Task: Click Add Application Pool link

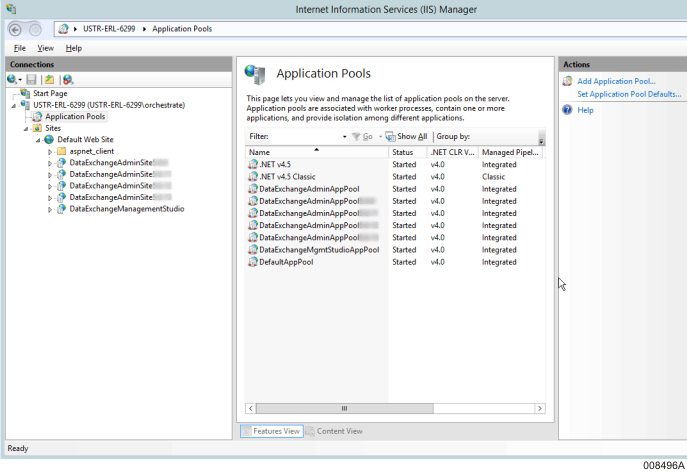Action: coord(616,81)
